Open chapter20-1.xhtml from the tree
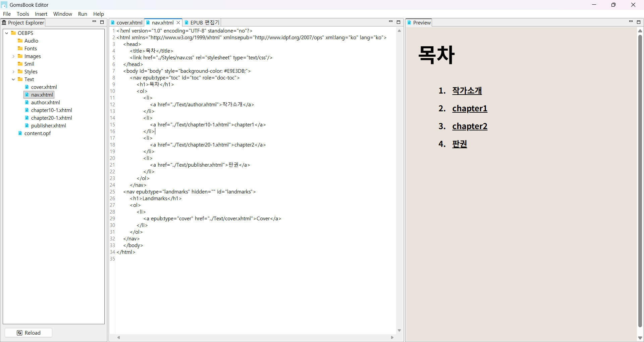This screenshot has height=342, width=644. coord(51,118)
